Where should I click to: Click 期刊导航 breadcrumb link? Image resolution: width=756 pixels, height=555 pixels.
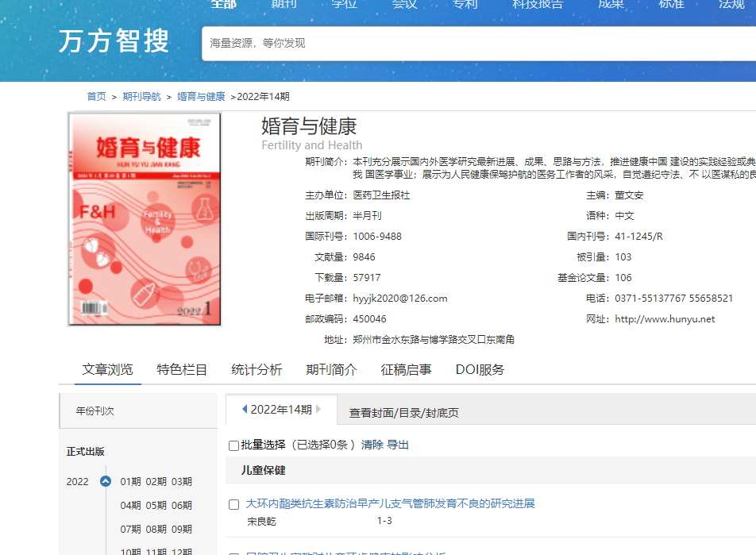[x=141, y=97]
